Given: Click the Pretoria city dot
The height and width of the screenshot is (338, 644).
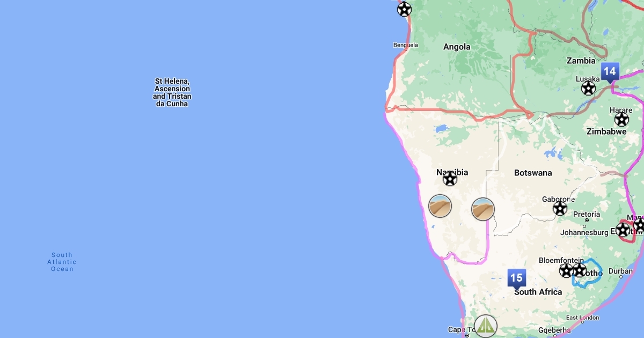Looking at the screenshot, I should (x=587, y=220).
